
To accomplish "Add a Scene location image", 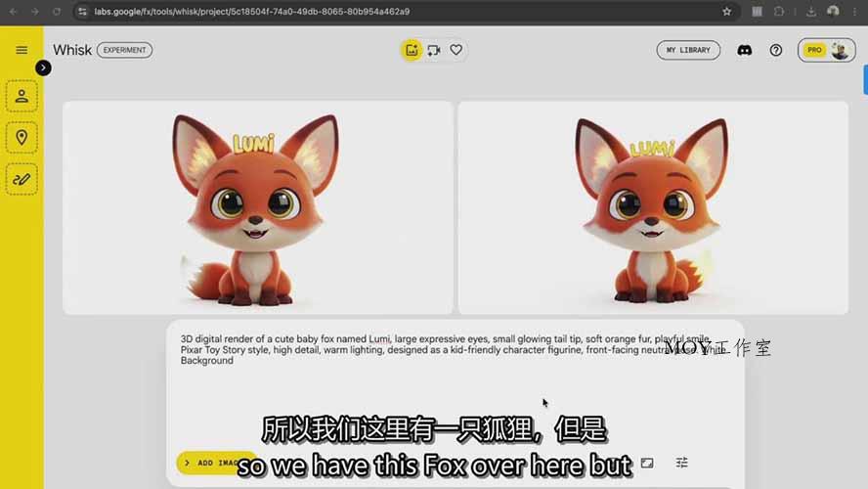I will (22, 137).
